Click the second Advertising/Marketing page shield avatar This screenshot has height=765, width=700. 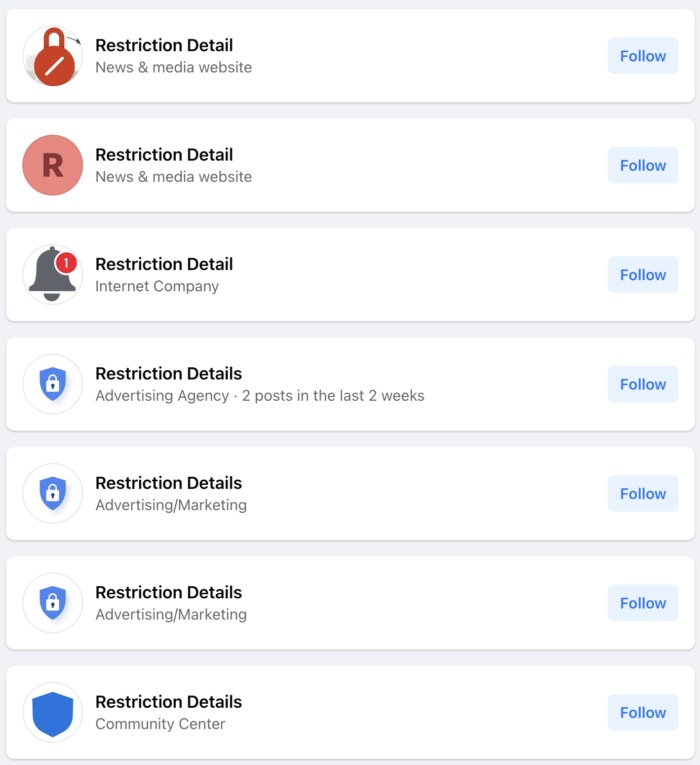[x=52, y=603]
